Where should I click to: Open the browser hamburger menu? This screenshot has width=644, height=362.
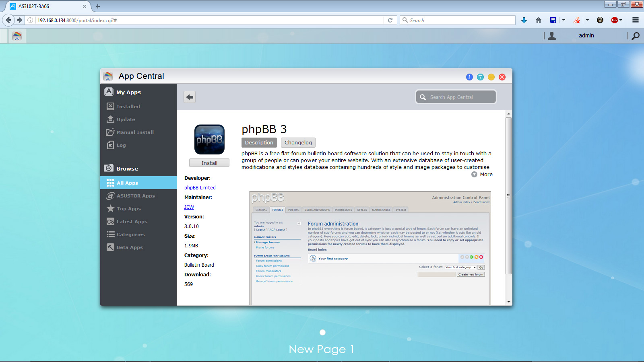click(x=636, y=20)
